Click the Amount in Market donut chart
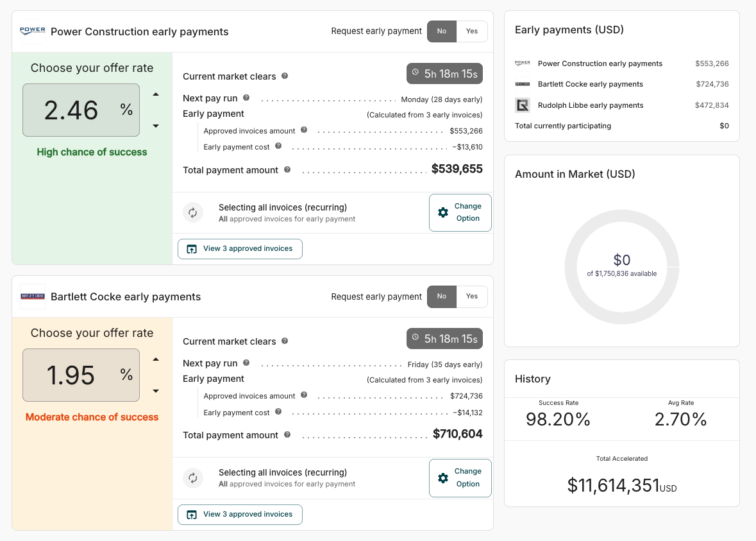Image resolution: width=756 pixels, height=541 pixels. pyautogui.click(x=621, y=226)
